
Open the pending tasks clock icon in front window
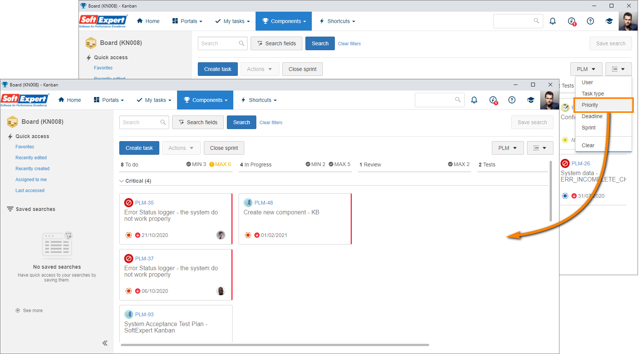click(493, 100)
